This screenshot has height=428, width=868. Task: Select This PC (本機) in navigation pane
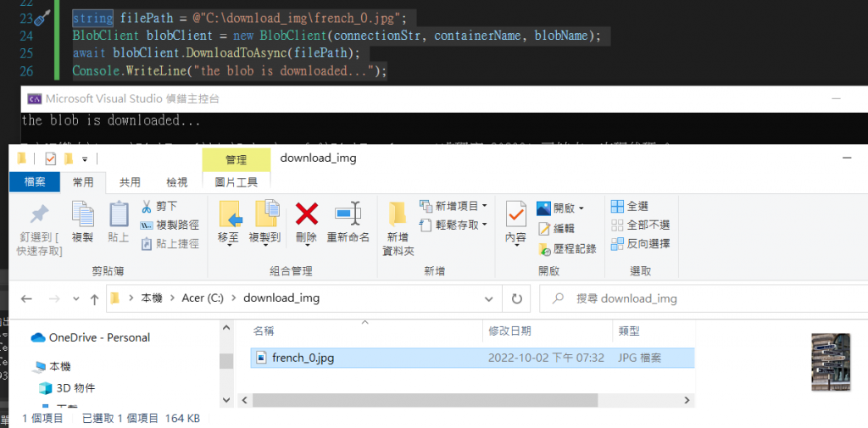coord(52,366)
